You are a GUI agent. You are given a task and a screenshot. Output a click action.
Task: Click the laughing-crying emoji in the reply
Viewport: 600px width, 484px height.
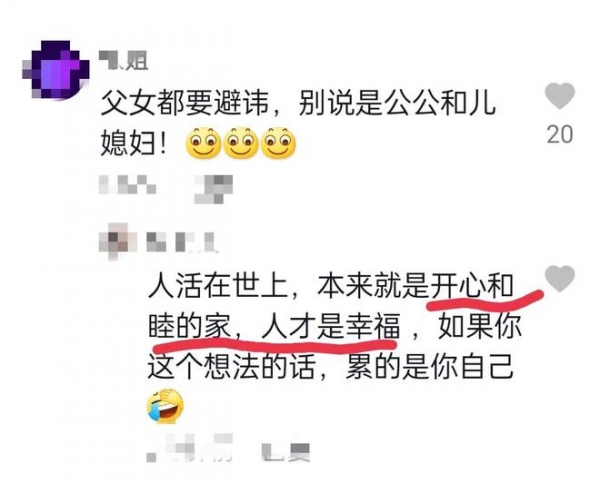(165, 406)
